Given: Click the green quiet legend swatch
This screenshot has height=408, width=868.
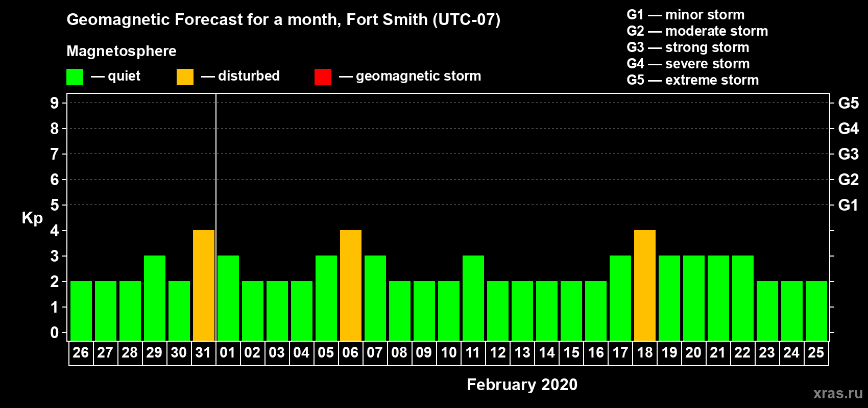Looking at the screenshot, I should (75, 77).
